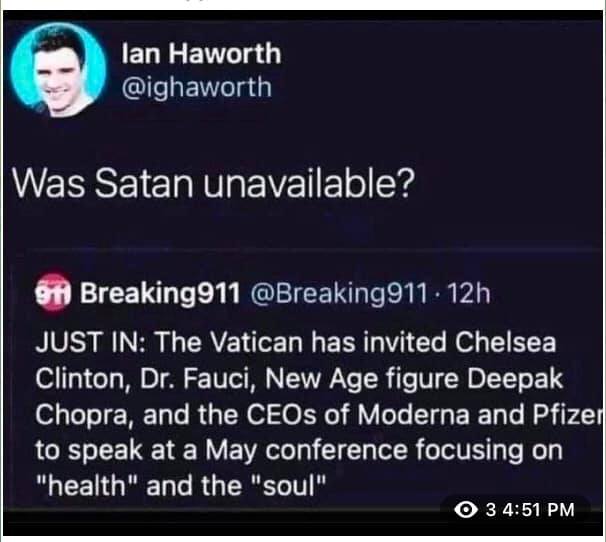Click the @ighaworth handle
This screenshot has width=606, height=542.
[x=195, y=87]
